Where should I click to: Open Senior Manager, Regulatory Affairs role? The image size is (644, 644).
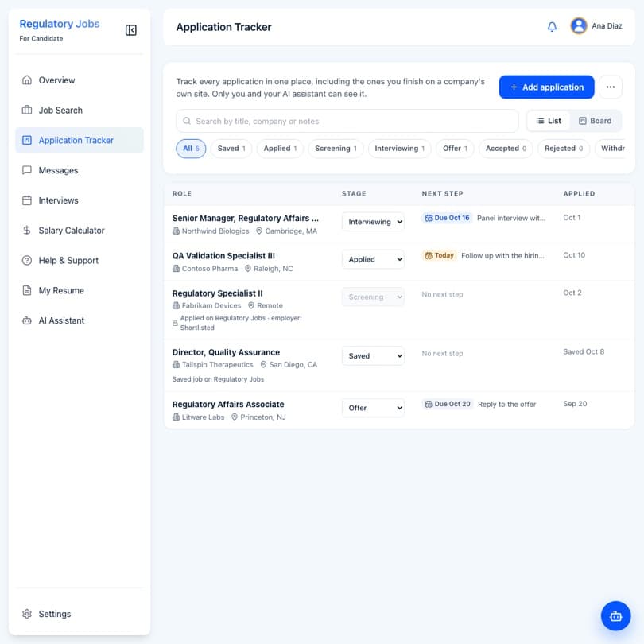point(245,218)
